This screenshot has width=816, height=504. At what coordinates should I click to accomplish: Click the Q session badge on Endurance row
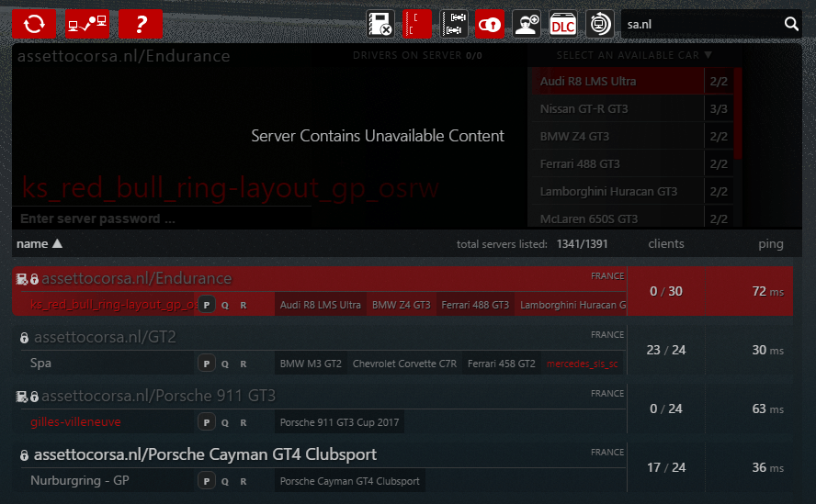225,306
